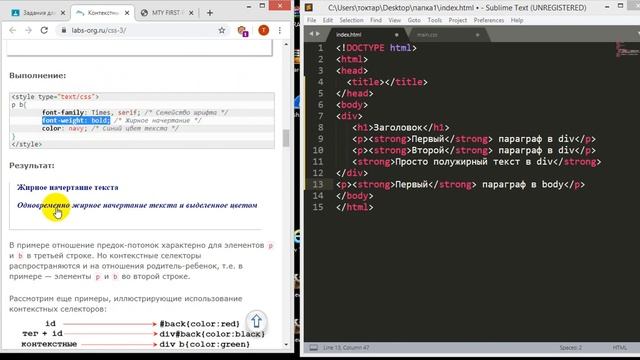Click font-family line in the code sample
Screen dimensions: 640x360
tap(135, 112)
